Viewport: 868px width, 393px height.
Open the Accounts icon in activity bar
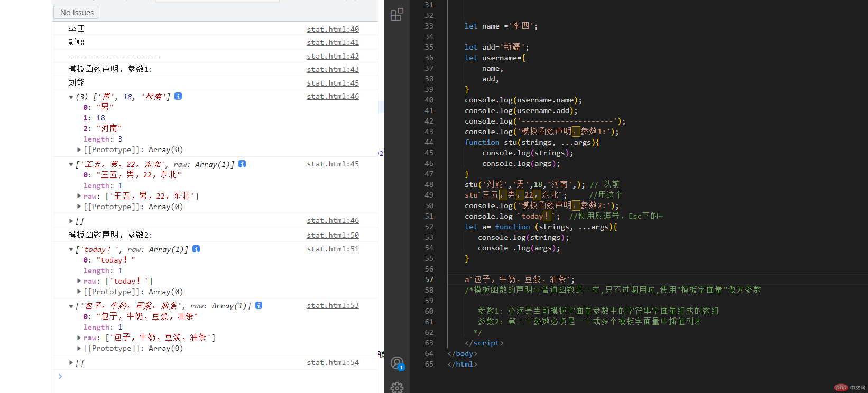pos(397,363)
